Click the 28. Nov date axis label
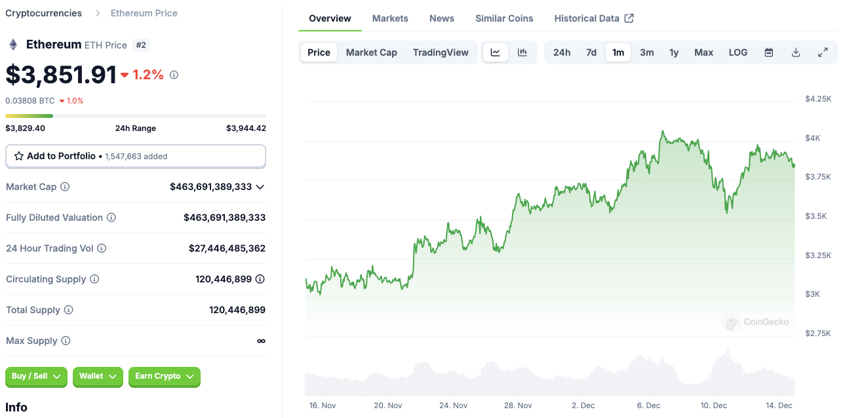 pyautogui.click(x=518, y=406)
